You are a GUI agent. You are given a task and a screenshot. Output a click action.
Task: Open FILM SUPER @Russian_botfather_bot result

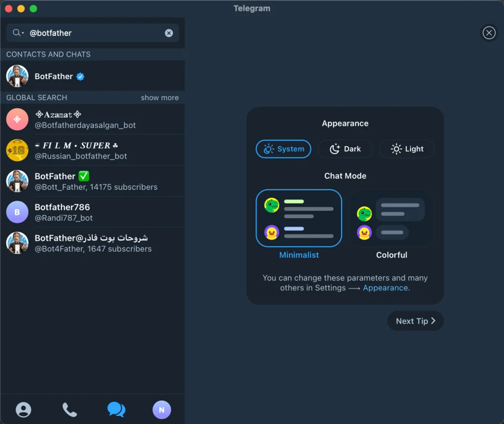93,150
